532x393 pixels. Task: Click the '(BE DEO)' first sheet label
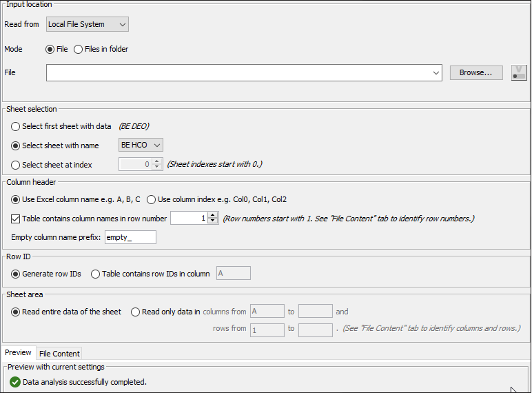click(x=134, y=126)
